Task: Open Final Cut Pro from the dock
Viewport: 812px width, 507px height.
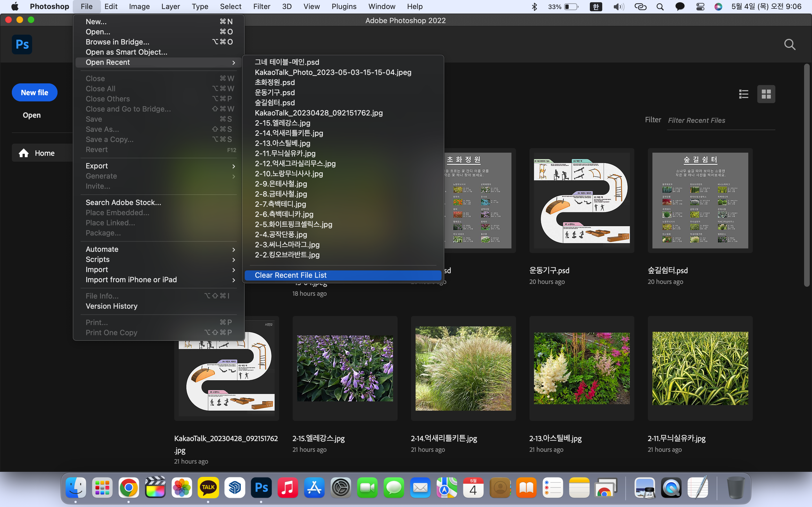Action: pyautogui.click(x=155, y=487)
